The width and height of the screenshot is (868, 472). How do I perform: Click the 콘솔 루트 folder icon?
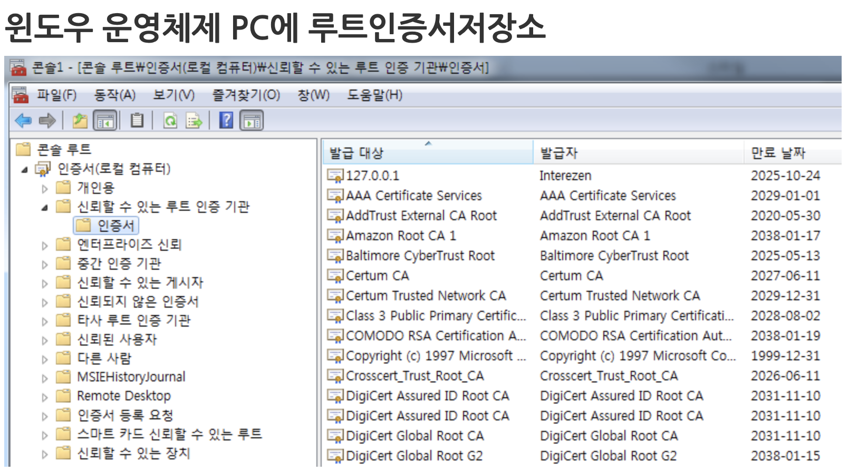tap(23, 149)
